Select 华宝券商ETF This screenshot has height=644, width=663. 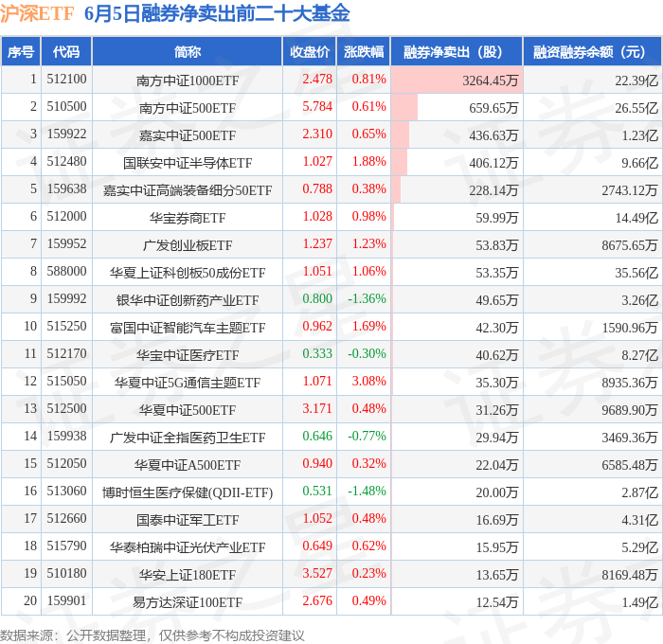tap(188, 218)
